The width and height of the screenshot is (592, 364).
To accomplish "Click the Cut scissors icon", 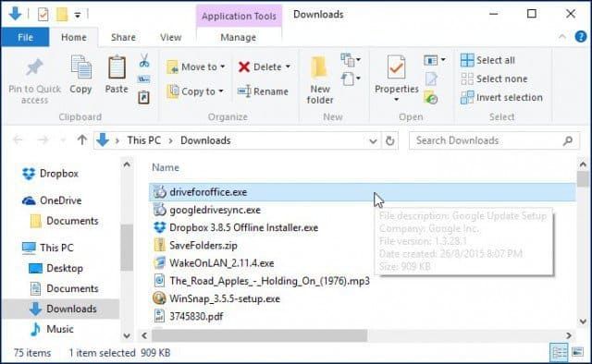I will click(144, 60).
